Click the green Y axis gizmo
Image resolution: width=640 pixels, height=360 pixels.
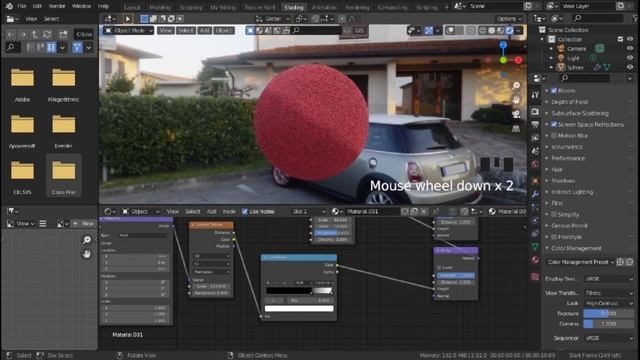pyautogui.click(x=503, y=60)
